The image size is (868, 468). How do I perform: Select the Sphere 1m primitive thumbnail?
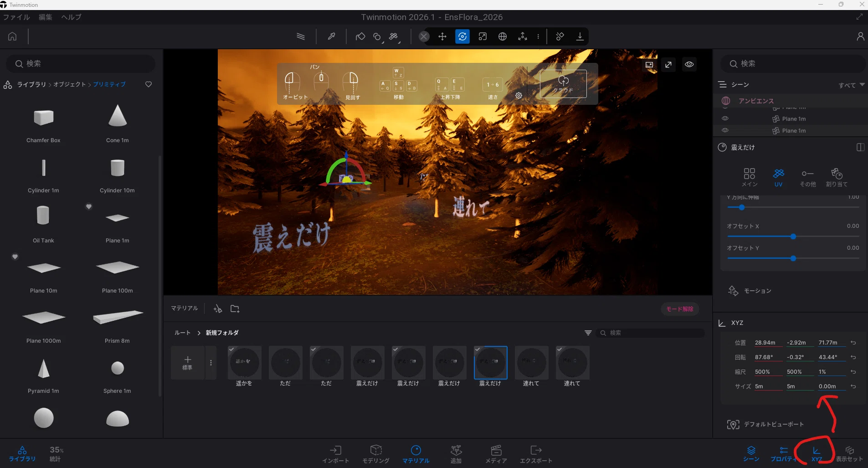118,368
